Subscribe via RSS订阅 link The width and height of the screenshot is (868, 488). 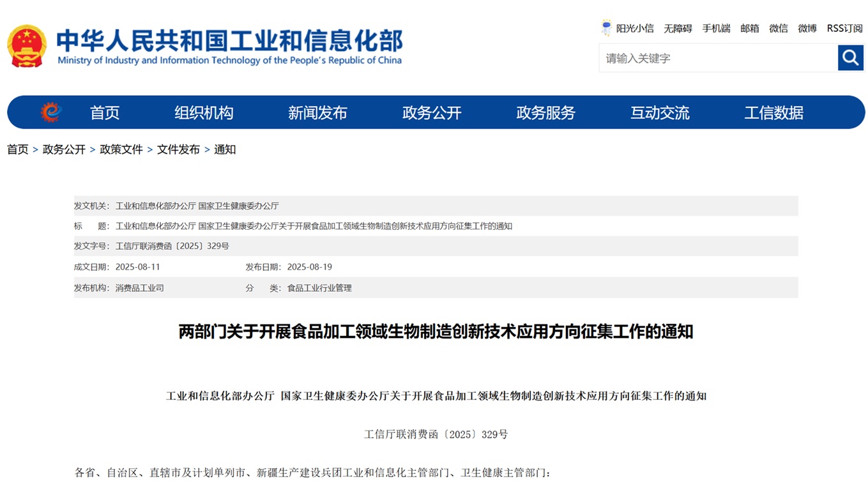[844, 28]
